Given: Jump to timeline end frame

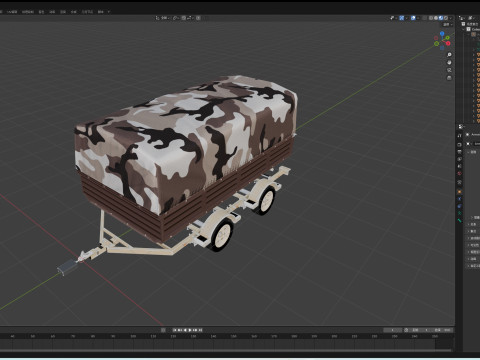Looking at the screenshot, I should coord(200,330).
